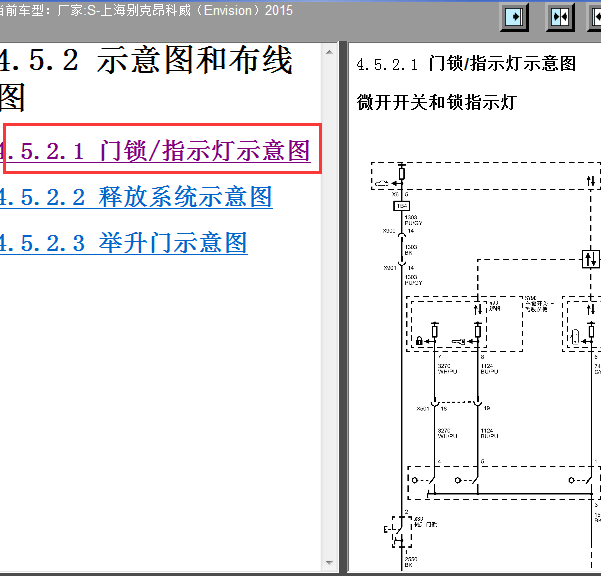Click the left pane vertical scrollbar track
Screen dimensions: 601x576
point(329,307)
